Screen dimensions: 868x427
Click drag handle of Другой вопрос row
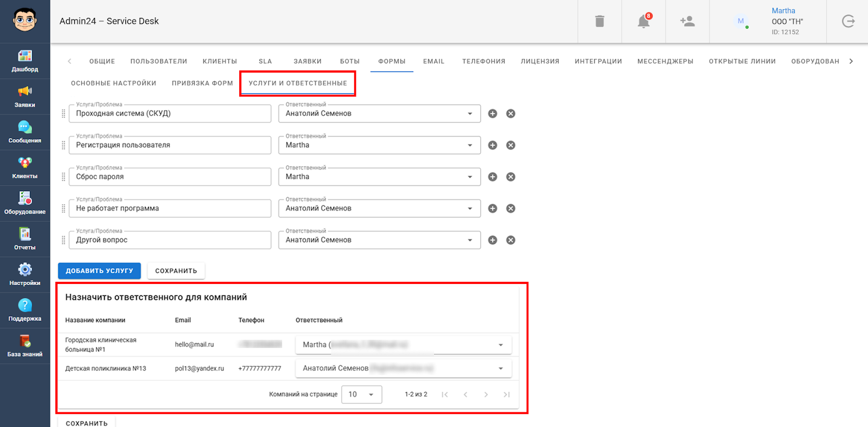point(63,240)
